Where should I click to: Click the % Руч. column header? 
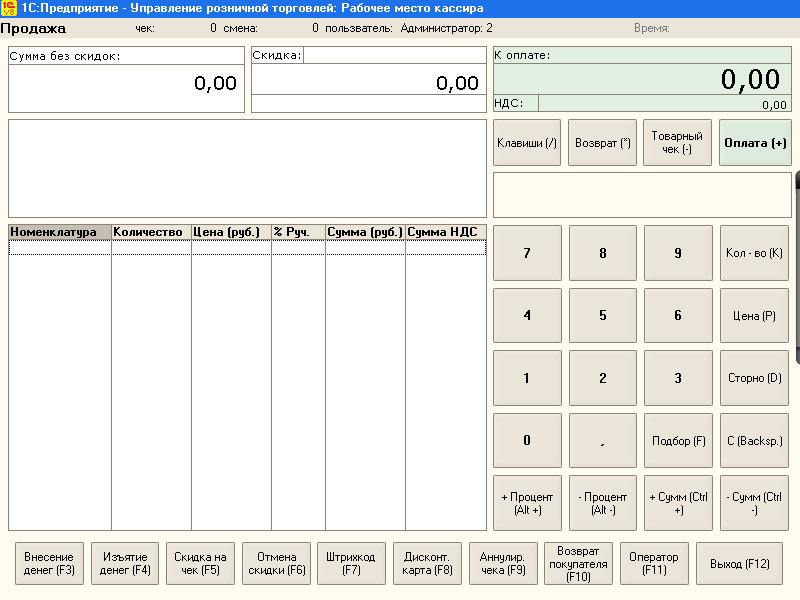point(298,232)
